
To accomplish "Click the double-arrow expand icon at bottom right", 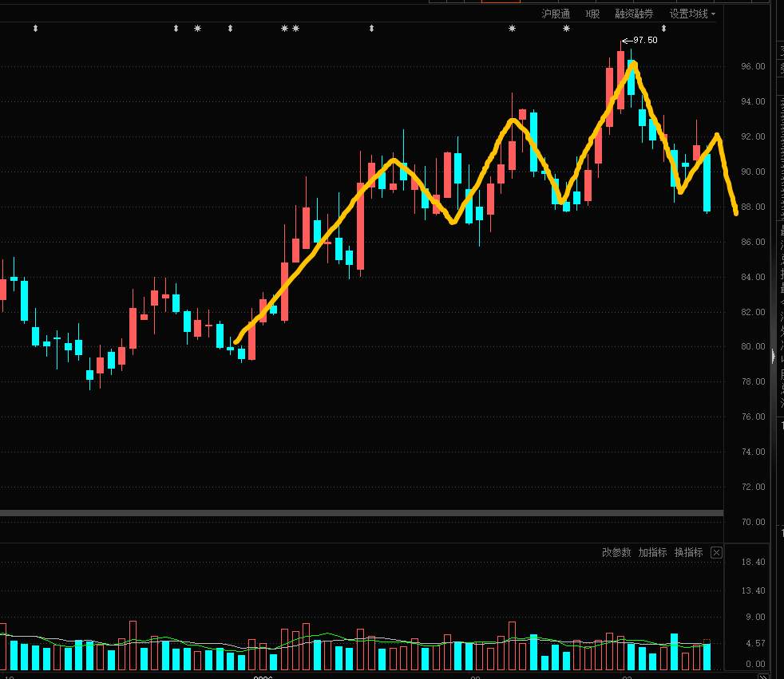I will [x=763, y=673].
